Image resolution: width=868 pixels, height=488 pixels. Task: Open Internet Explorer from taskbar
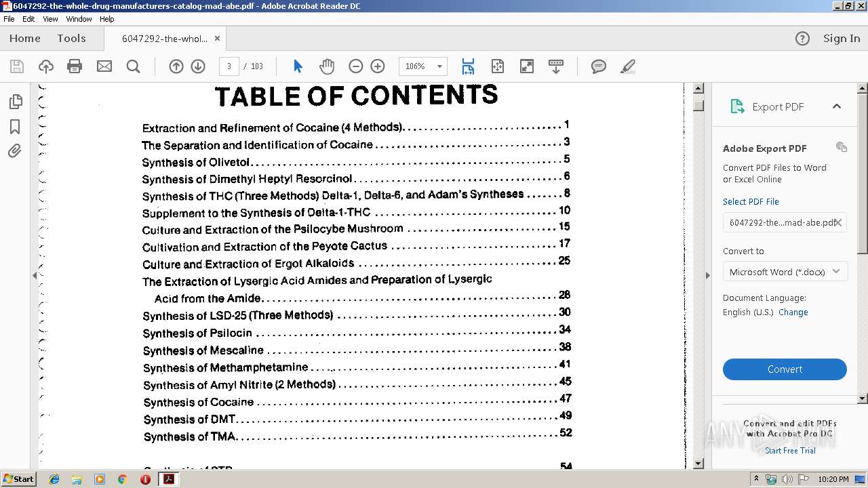coord(54,479)
